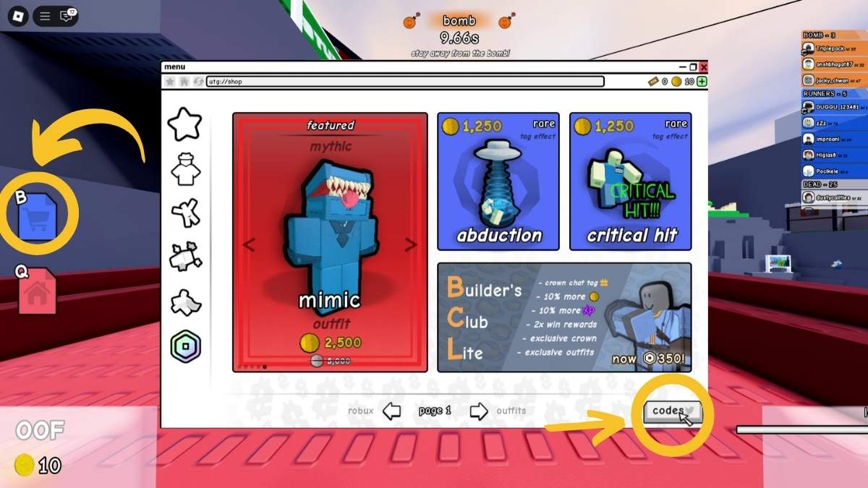This screenshot has width=868, height=488.
Task: Open the Builder's Club Lite banner
Action: [x=564, y=317]
